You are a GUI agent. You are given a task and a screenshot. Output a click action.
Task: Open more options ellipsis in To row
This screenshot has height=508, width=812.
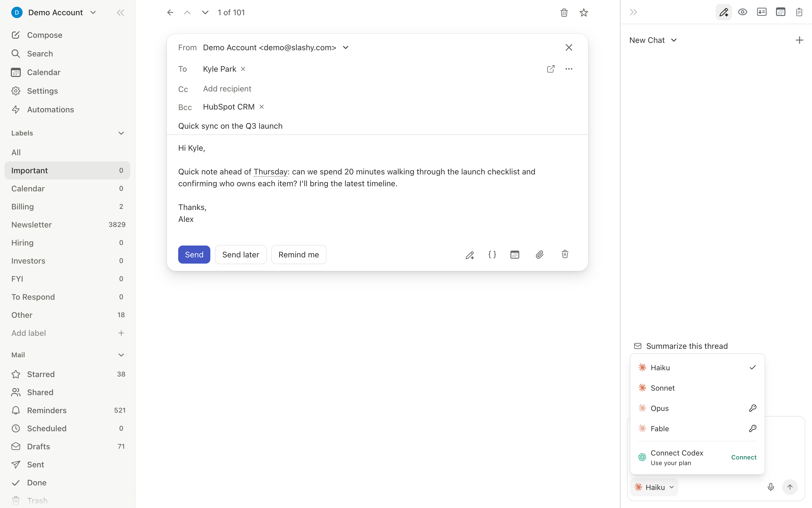[x=569, y=69]
